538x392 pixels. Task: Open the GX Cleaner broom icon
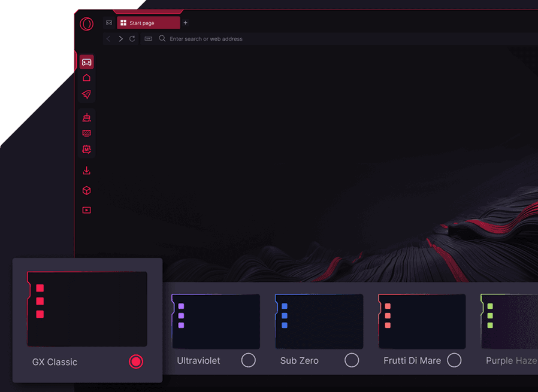[x=86, y=117]
